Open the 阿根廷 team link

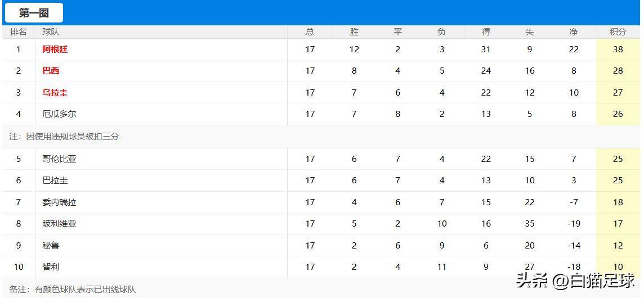[x=55, y=49]
